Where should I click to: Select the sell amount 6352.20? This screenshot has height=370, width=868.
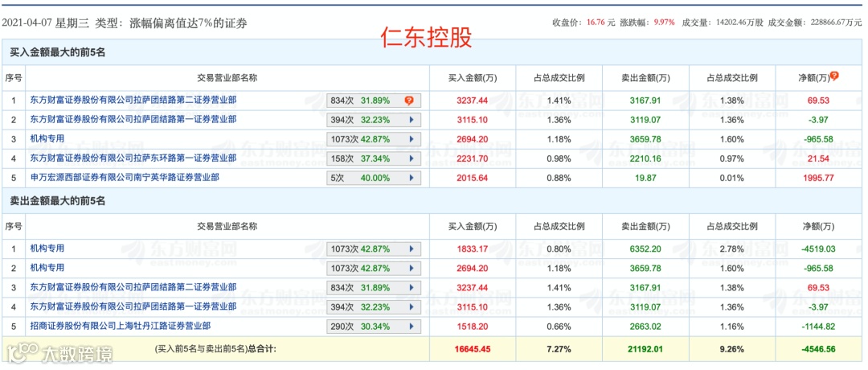click(x=645, y=249)
